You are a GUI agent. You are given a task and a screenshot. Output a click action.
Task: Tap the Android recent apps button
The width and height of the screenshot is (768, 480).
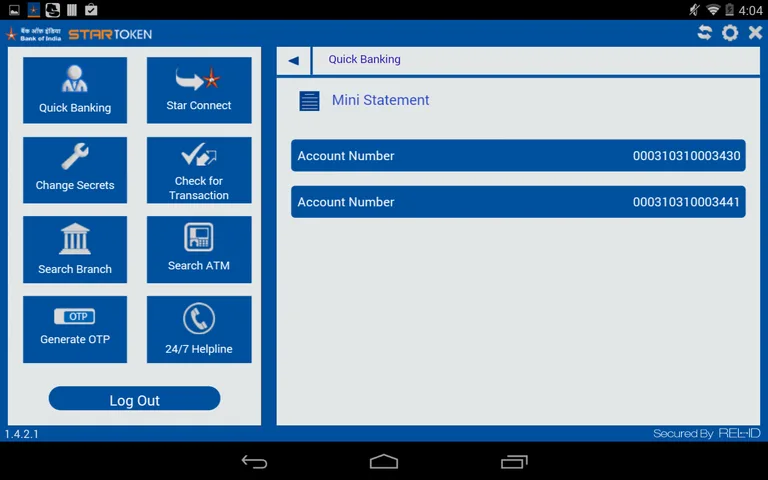tap(514, 461)
